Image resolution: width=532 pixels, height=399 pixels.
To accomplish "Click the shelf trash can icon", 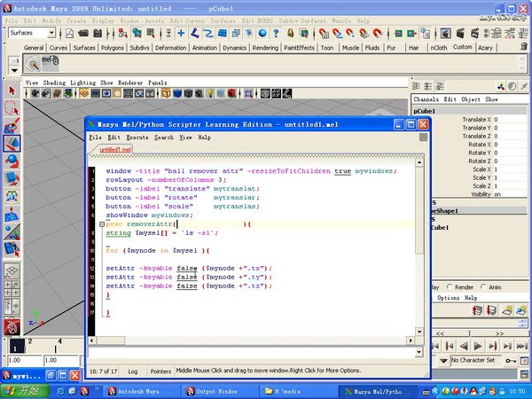I will 524,46.
